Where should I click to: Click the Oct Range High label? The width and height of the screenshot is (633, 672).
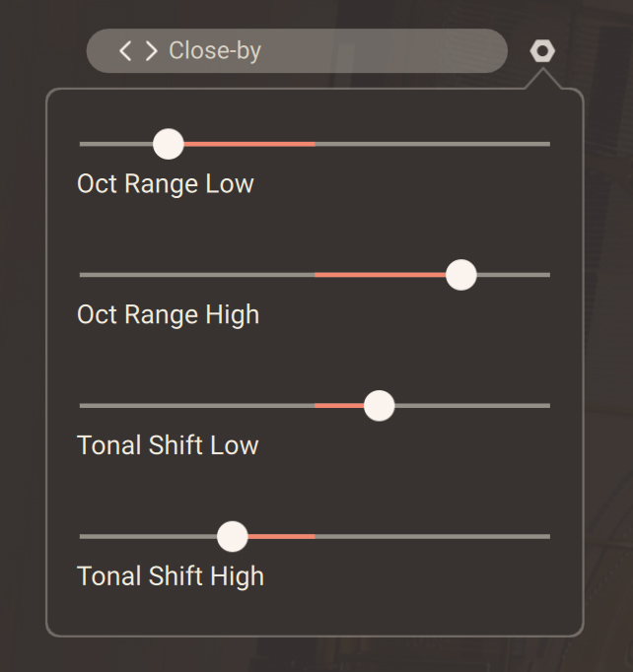pyautogui.click(x=169, y=315)
